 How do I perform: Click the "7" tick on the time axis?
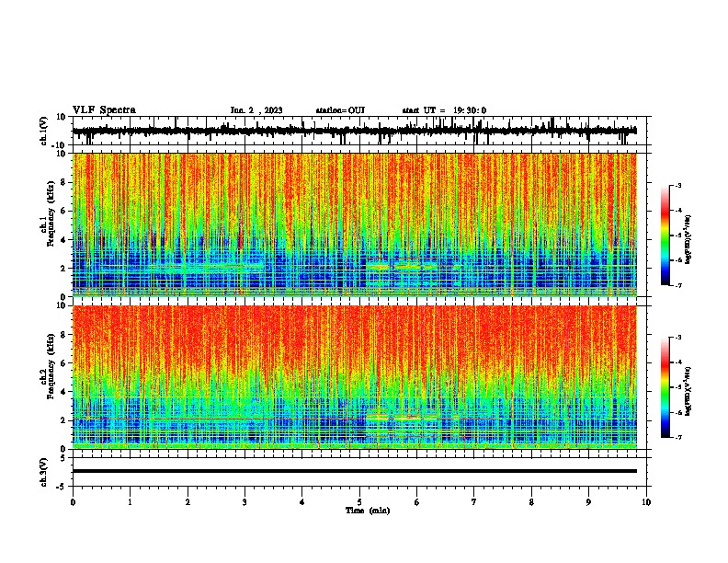(x=474, y=502)
